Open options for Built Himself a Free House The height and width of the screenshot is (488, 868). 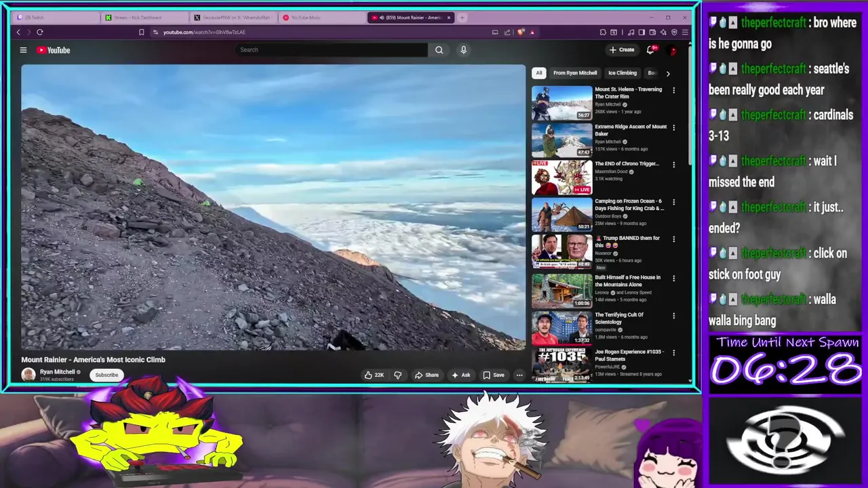673,279
